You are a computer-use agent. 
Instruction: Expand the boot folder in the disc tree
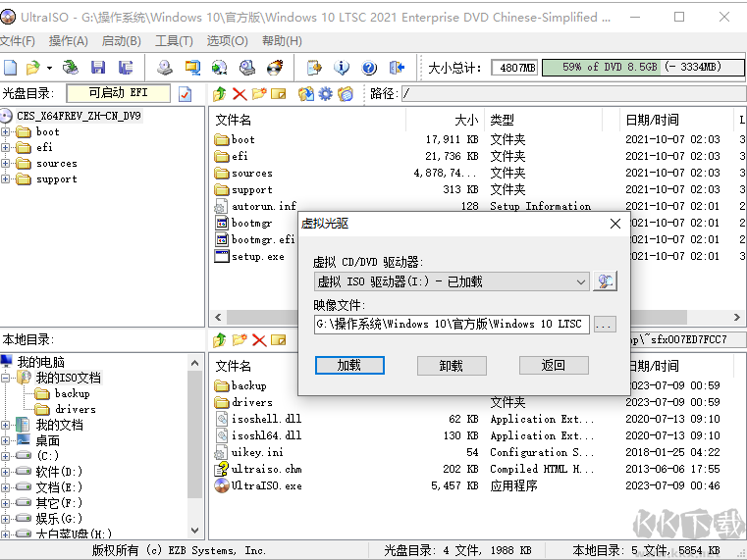coord(5,131)
